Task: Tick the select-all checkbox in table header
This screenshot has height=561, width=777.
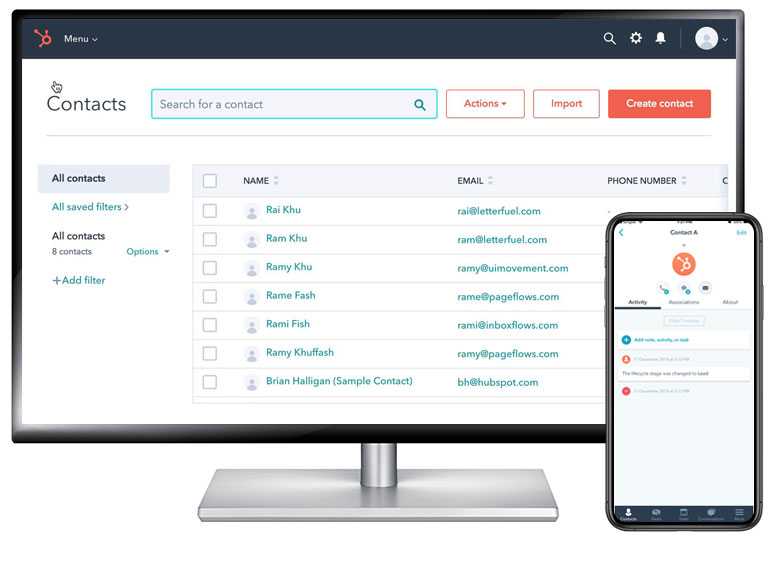Action: click(x=210, y=181)
